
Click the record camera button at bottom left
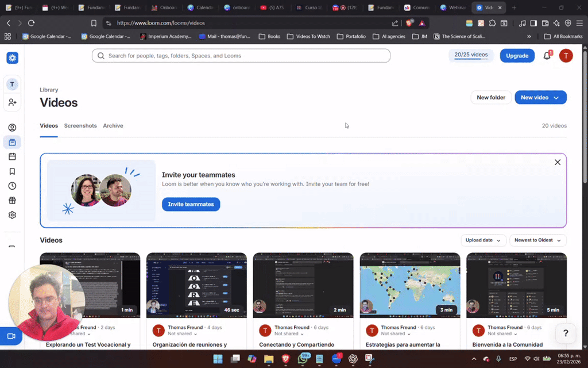pyautogui.click(x=11, y=336)
